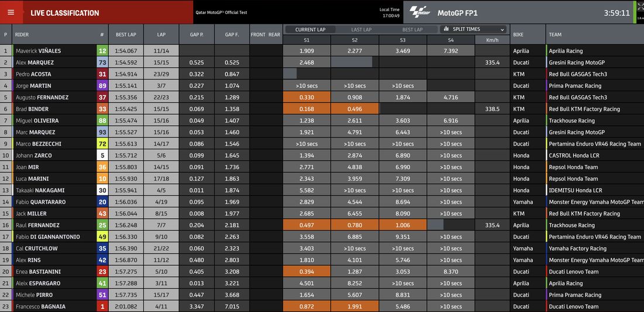Select rider Francesco BAGNAIA

tap(40, 307)
